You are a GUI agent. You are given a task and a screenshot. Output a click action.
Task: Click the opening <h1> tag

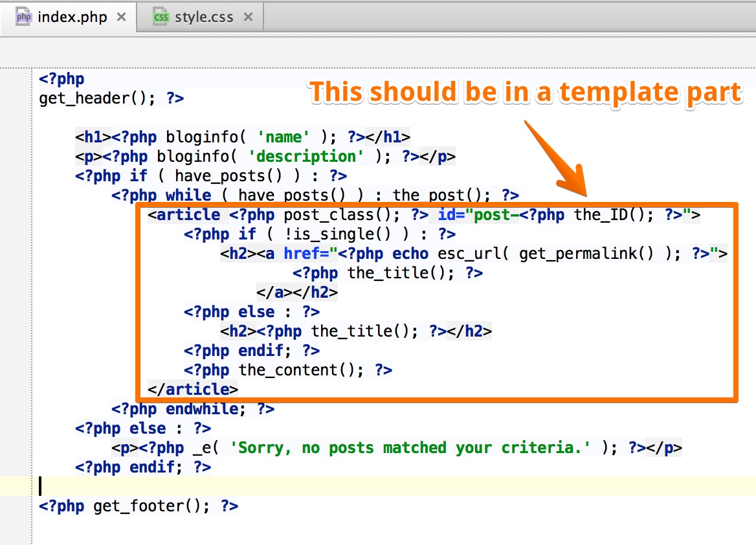pos(93,137)
